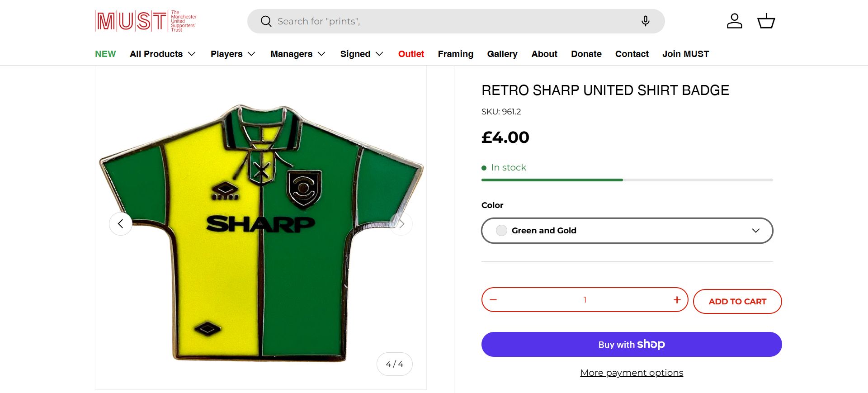This screenshot has width=868, height=393.
Task: Add the badge to cart
Action: click(x=737, y=302)
